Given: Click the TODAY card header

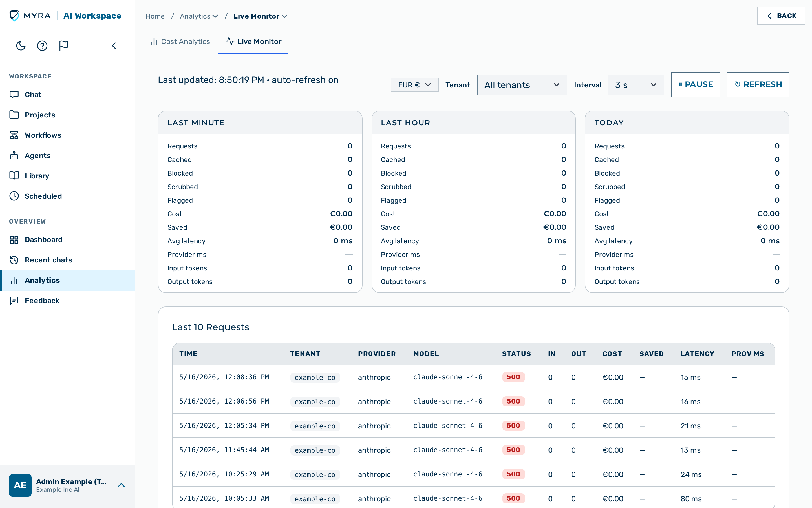Looking at the screenshot, I should click(687, 123).
